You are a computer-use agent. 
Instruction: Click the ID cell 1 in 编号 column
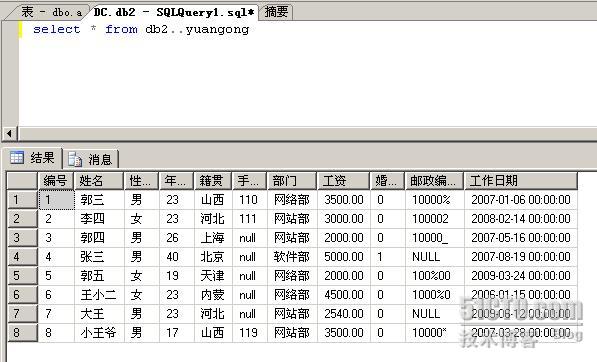tap(56, 200)
